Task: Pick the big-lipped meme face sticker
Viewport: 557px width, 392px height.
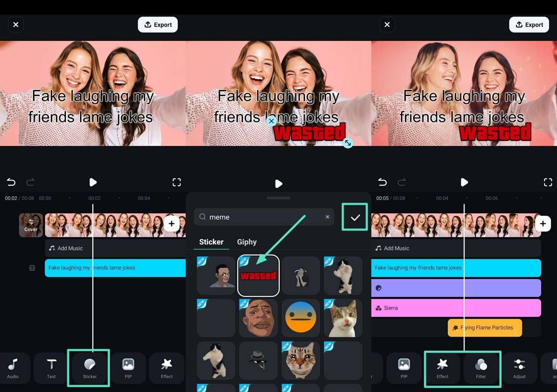Action: tap(258, 318)
